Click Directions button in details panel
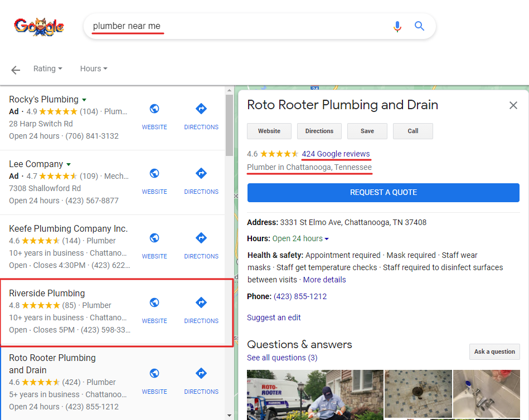The image size is (529, 420). [x=319, y=131]
